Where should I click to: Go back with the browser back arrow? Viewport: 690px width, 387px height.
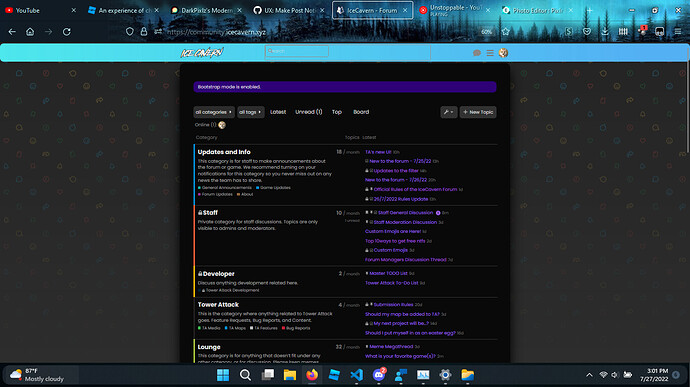[x=12, y=32]
